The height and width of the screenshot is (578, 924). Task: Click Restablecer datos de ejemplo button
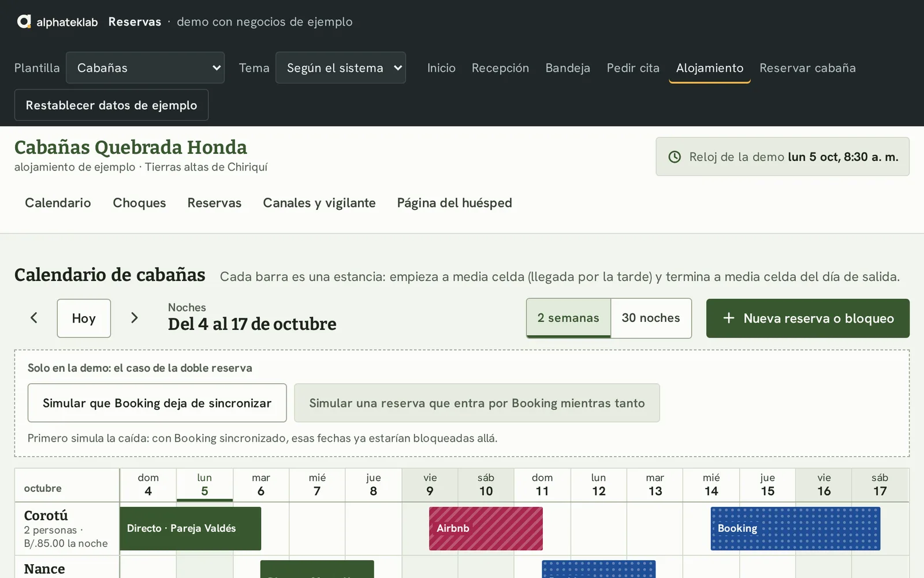(111, 105)
